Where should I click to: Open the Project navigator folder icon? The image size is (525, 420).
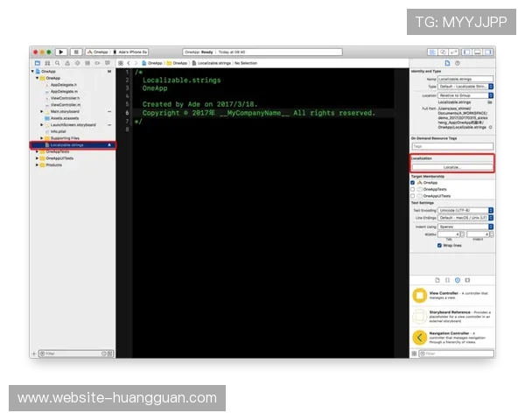pyautogui.click(x=37, y=63)
